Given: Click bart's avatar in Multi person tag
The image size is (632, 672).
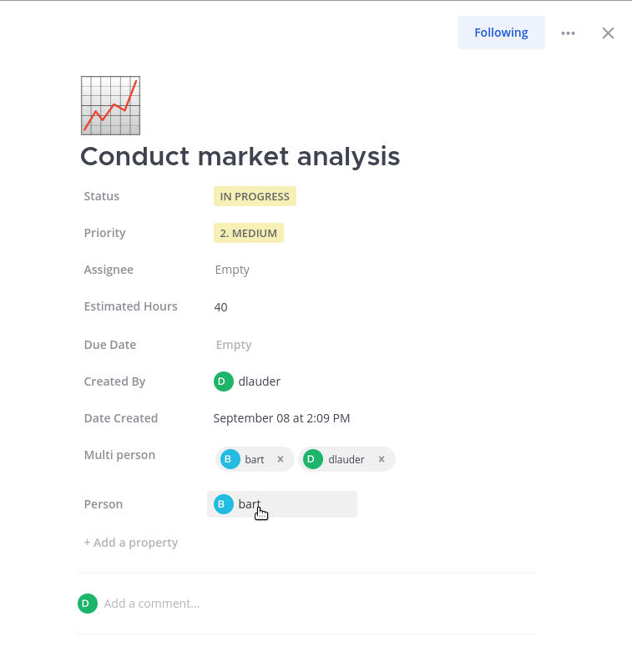Looking at the screenshot, I should click(x=227, y=458).
